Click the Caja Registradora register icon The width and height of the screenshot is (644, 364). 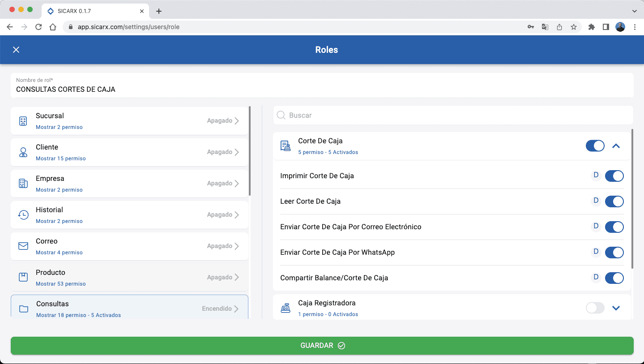pyautogui.click(x=285, y=308)
